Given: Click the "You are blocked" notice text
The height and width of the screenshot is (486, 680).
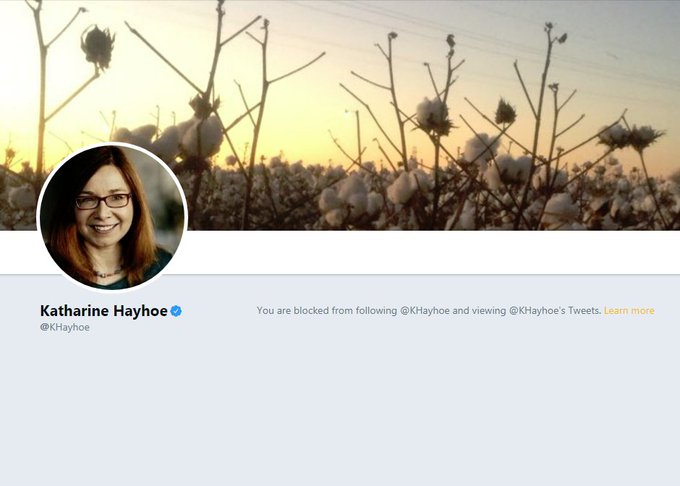Looking at the screenshot, I should tap(429, 310).
